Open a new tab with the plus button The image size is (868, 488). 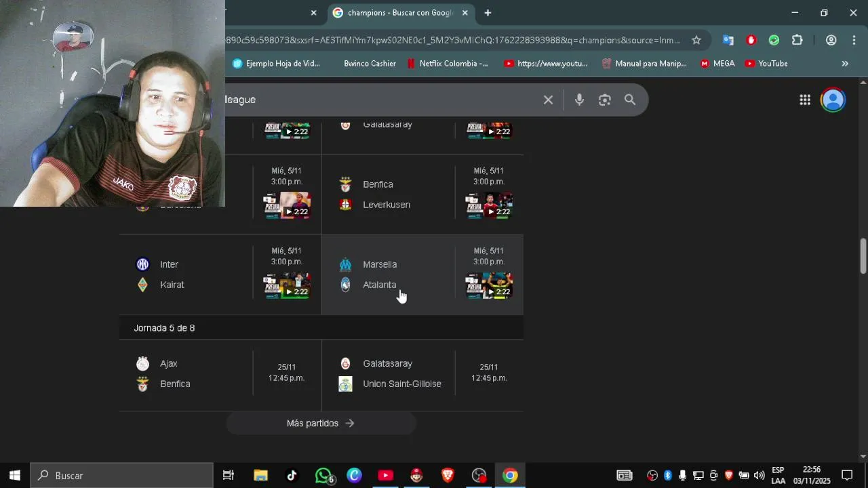(x=488, y=13)
